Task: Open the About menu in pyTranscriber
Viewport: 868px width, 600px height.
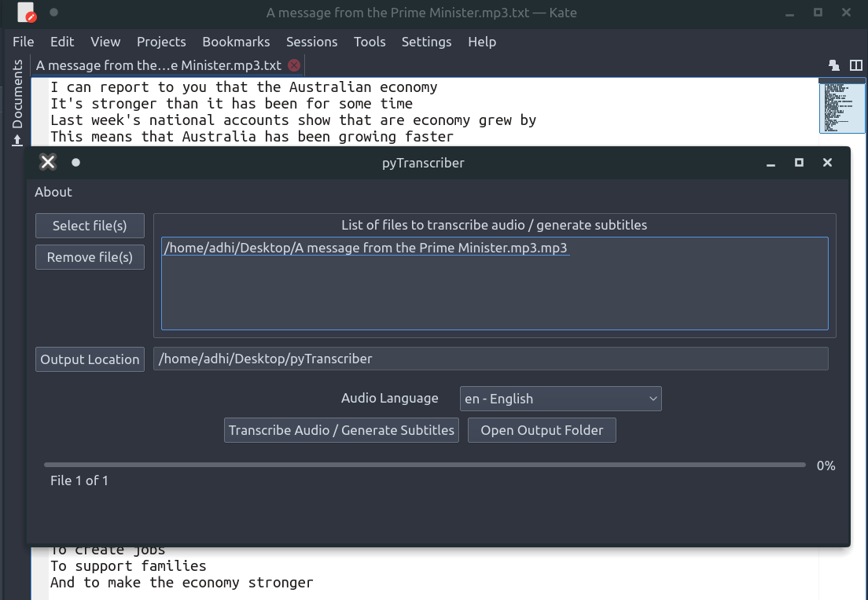Action: click(x=53, y=192)
